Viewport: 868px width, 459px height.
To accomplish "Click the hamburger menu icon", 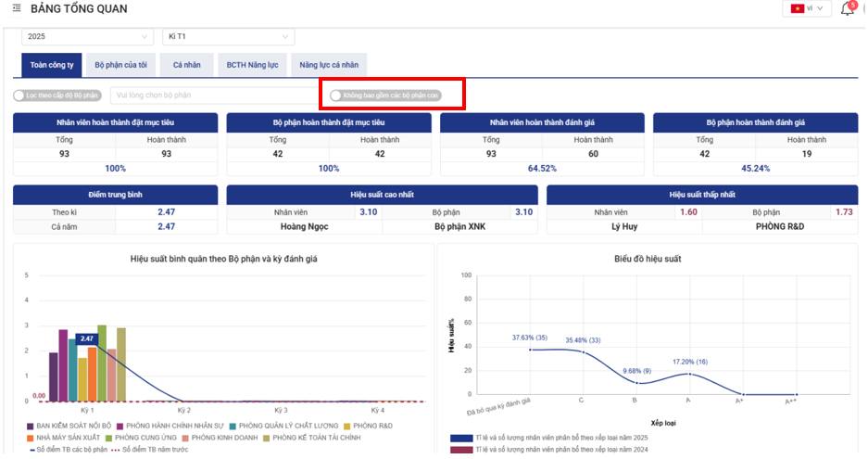I will [17, 9].
